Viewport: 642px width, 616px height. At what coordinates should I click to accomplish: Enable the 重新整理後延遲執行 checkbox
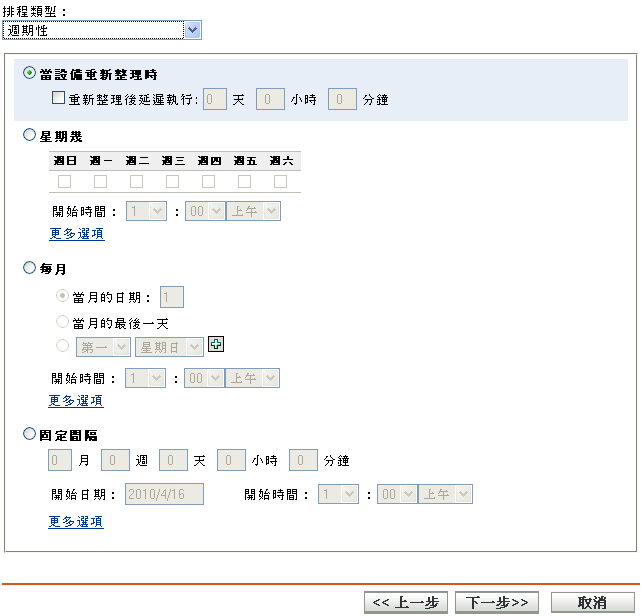click(58, 98)
